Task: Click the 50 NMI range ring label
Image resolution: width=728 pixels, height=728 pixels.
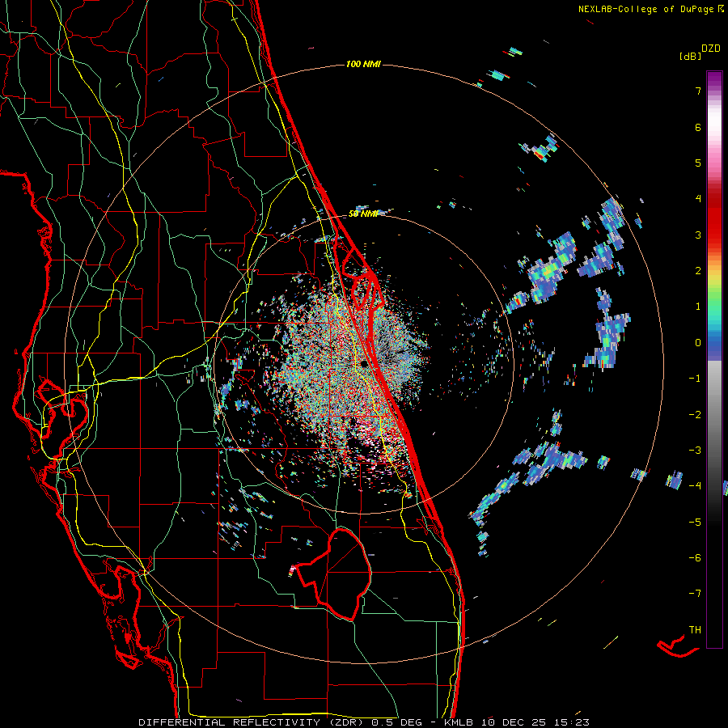Action: click(363, 214)
